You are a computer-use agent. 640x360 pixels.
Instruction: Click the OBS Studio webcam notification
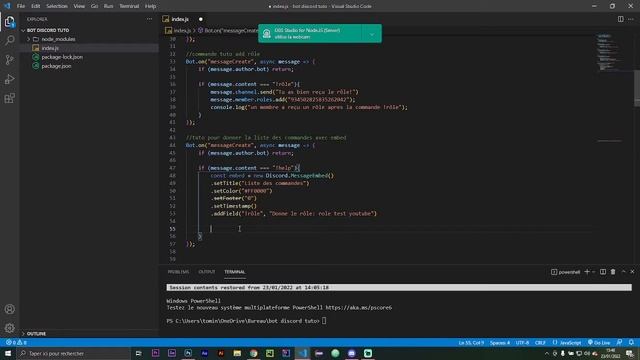320,34
